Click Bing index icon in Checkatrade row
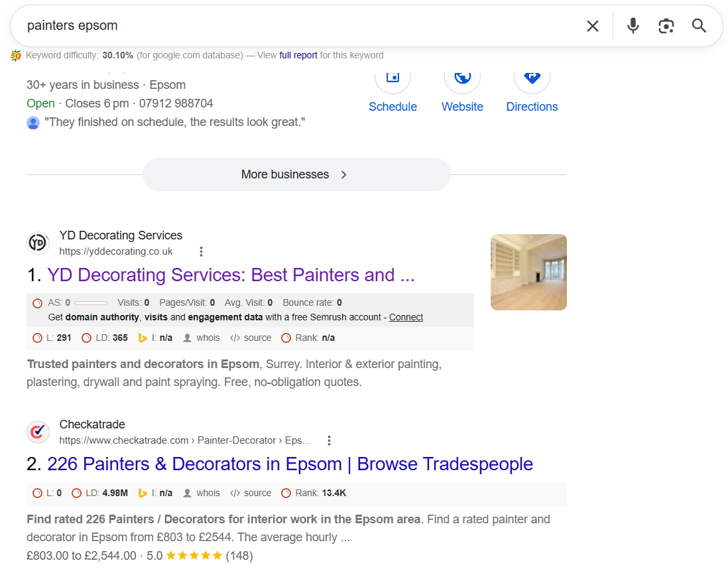This screenshot has width=728, height=575. [143, 493]
